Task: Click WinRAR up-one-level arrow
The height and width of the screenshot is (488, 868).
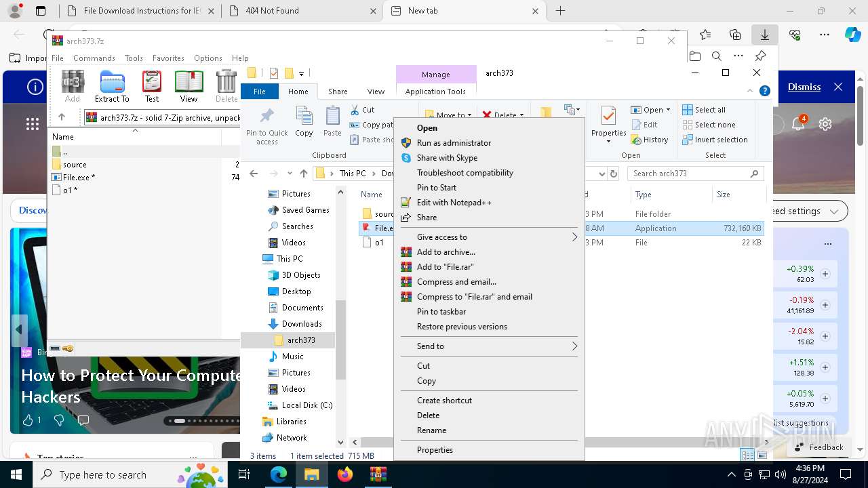Action: 62,117
